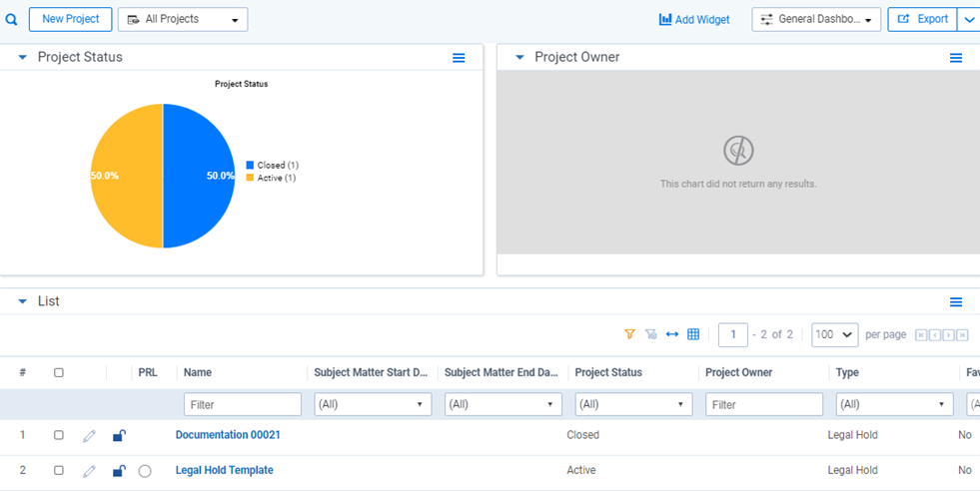The width and height of the screenshot is (980, 492).
Task: Sort by Subject Matter End Date column
Action: 501,373
